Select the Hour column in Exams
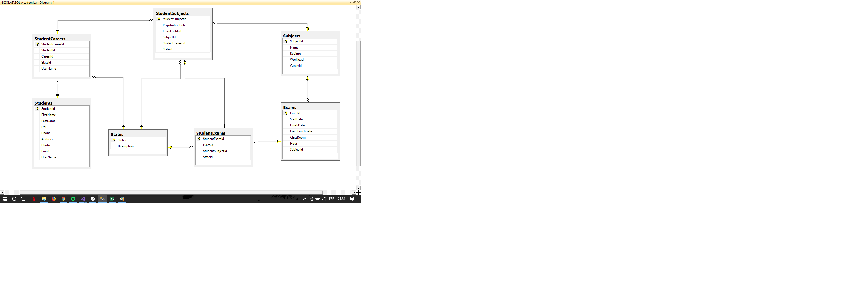Screen dimensions: 868x285 (x=310, y=144)
